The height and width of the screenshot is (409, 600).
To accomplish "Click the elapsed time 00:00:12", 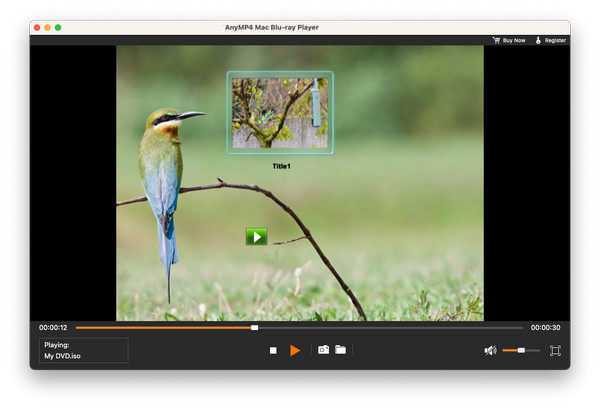I will (x=53, y=327).
